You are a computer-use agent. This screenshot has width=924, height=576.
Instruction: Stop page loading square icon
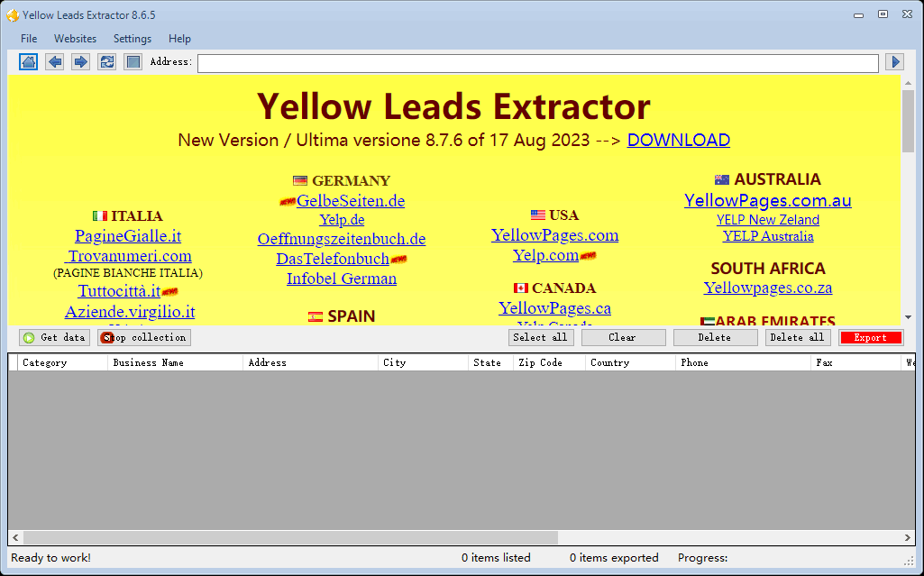pyautogui.click(x=133, y=62)
